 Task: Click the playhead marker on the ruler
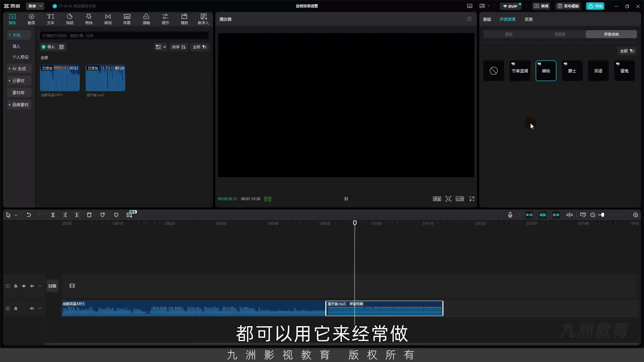pos(355,223)
